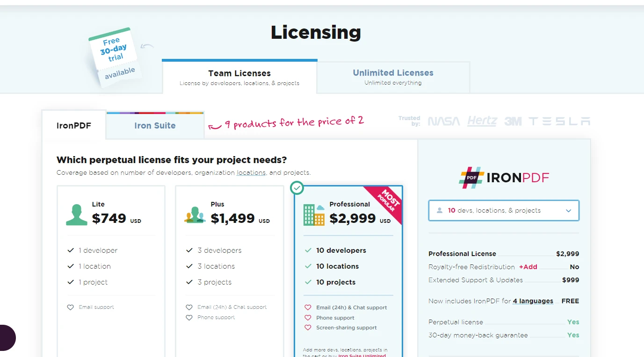Click '1 location' in Lite card

click(94, 266)
